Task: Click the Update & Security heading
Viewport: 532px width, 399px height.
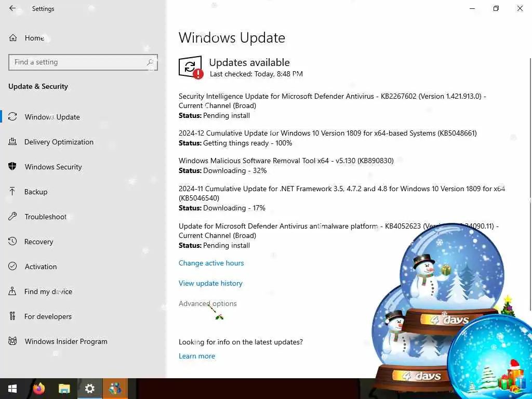Action: (38, 86)
